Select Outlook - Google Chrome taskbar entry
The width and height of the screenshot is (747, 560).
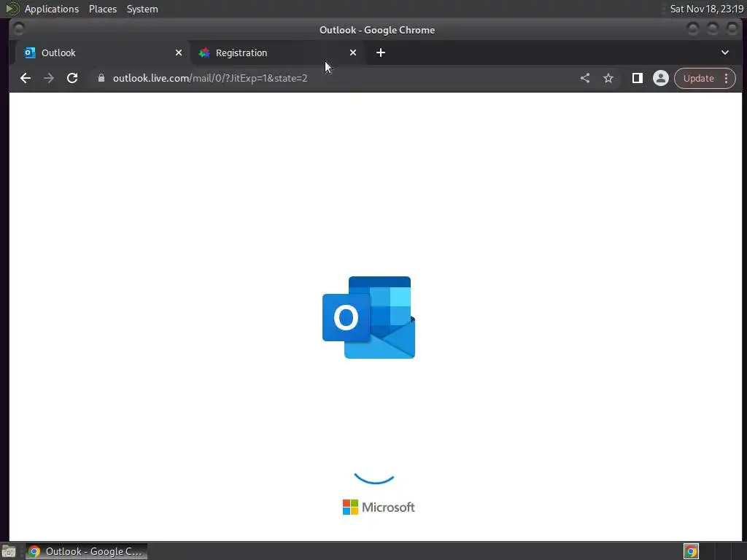tap(86, 551)
